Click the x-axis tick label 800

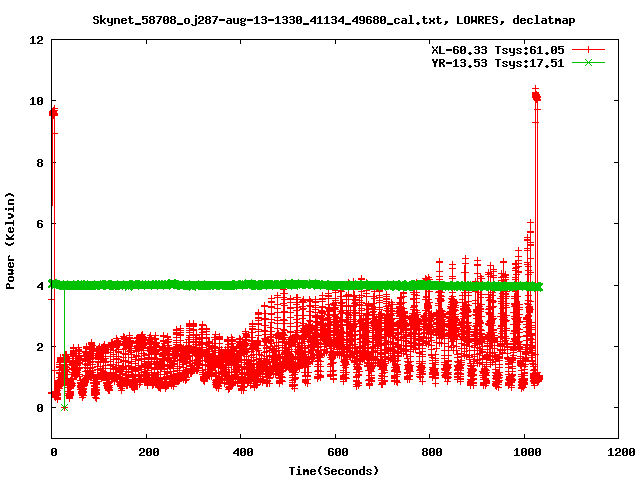coord(432,452)
